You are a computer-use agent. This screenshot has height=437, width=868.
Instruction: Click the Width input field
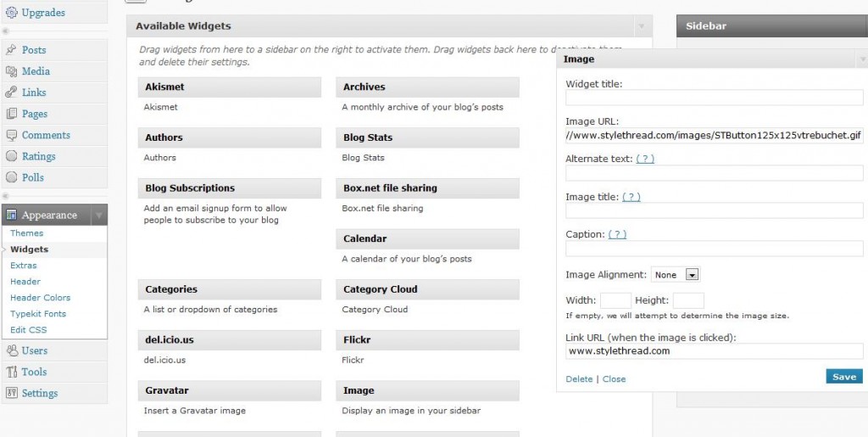[x=615, y=300]
